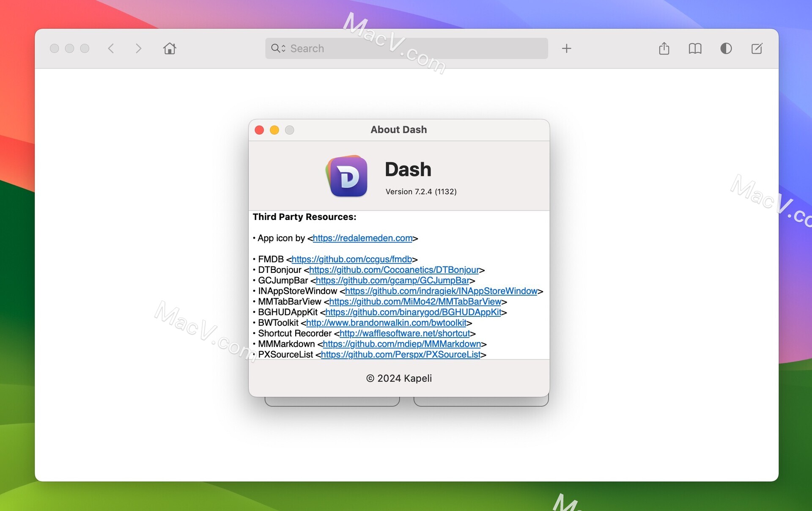This screenshot has width=812, height=511.
Task: Open the Shortcut Recorder wafflesoftware link
Action: [x=405, y=333]
